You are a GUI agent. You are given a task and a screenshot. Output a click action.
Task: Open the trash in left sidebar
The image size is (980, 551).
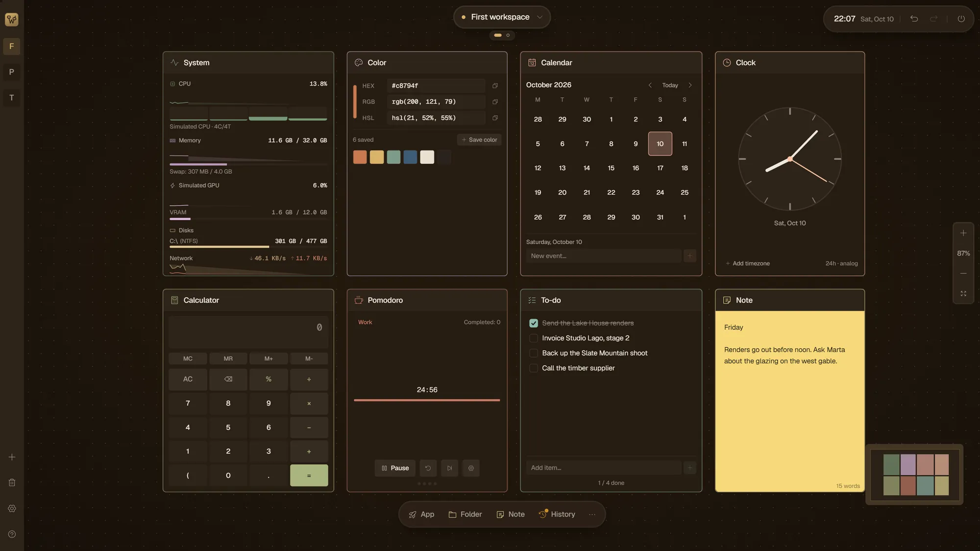click(x=12, y=482)
